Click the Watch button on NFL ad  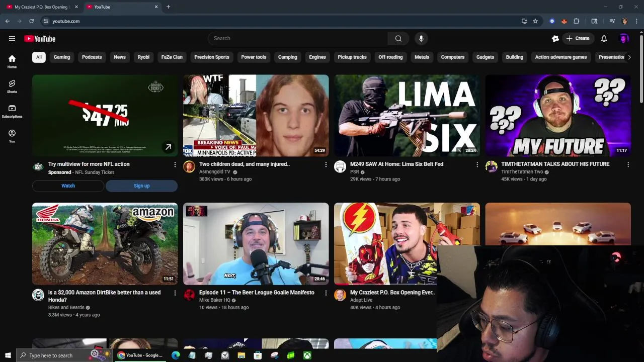tap(68, 186)
